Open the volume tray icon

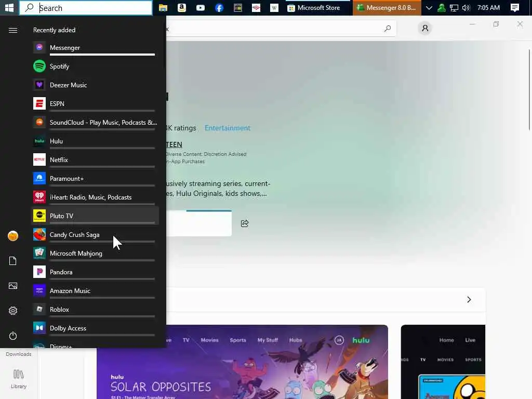point(466,7)
